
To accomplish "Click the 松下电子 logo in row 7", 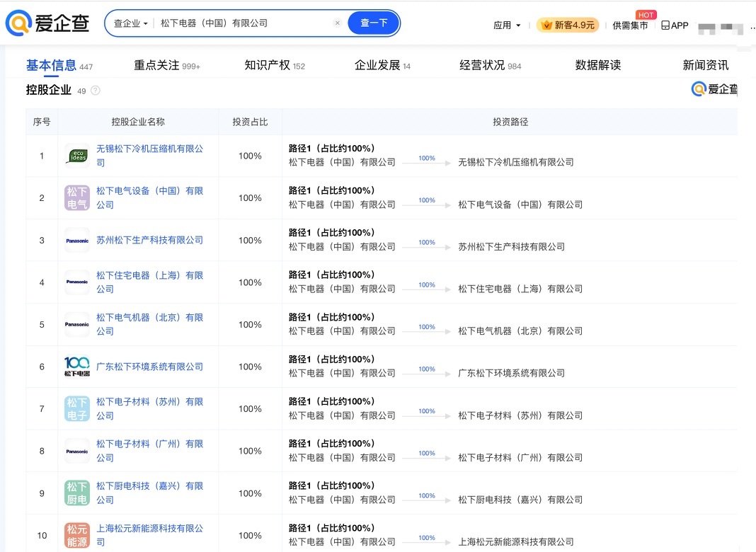I will [77, 409].
